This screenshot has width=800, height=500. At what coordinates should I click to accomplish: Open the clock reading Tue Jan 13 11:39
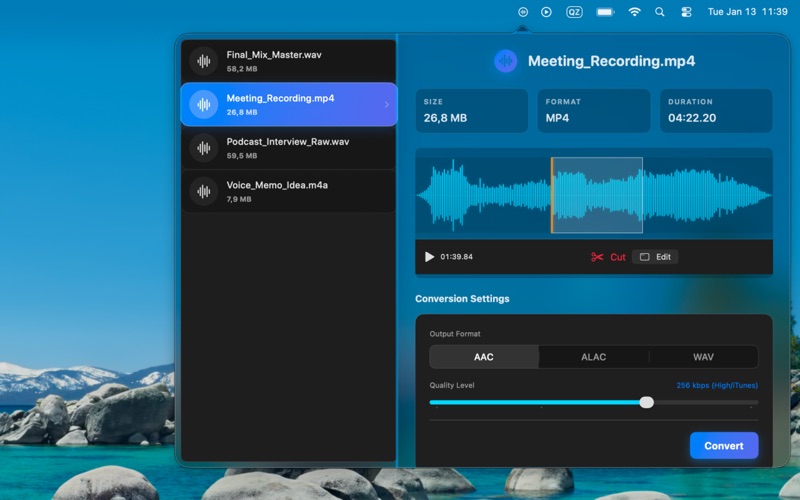(x=747, y=12)
